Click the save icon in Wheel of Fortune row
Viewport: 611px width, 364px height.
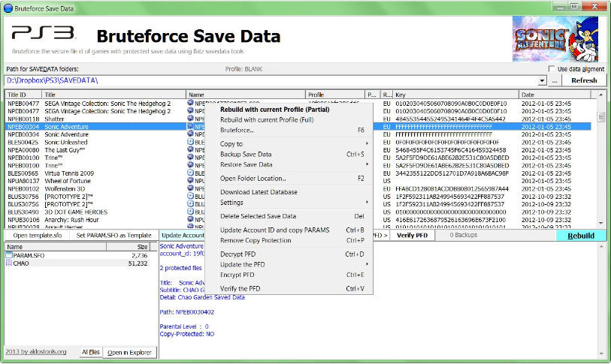coord(191,181)
